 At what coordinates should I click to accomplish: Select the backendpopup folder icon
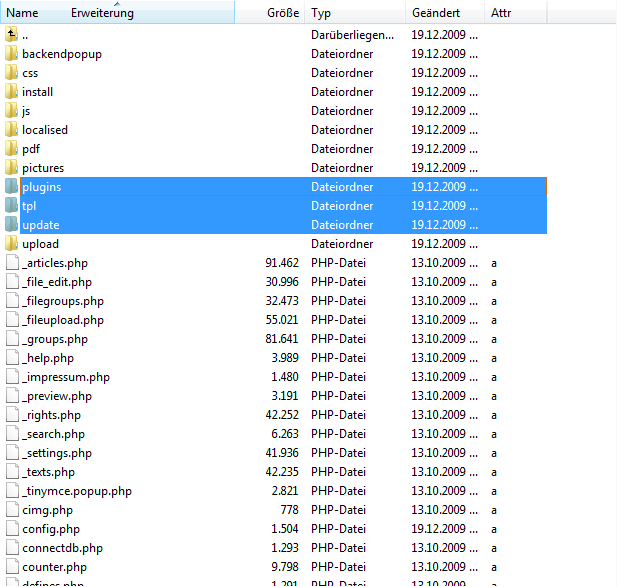pos(12,54)
